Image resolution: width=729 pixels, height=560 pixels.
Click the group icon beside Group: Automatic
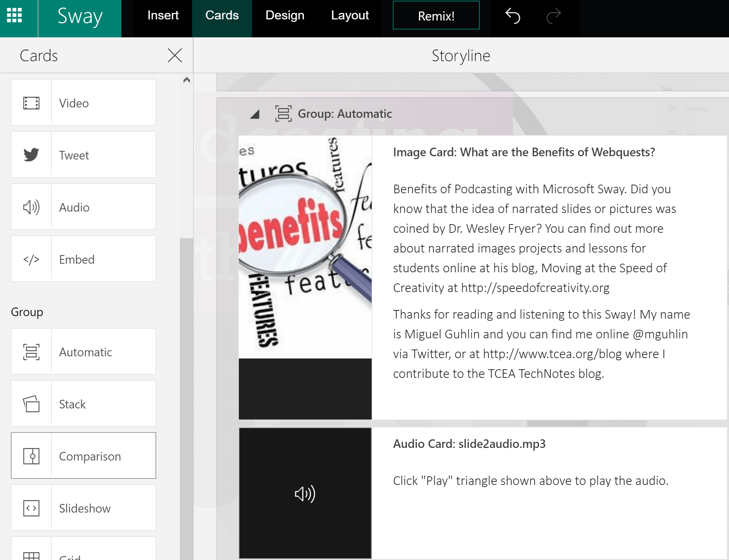283,114
